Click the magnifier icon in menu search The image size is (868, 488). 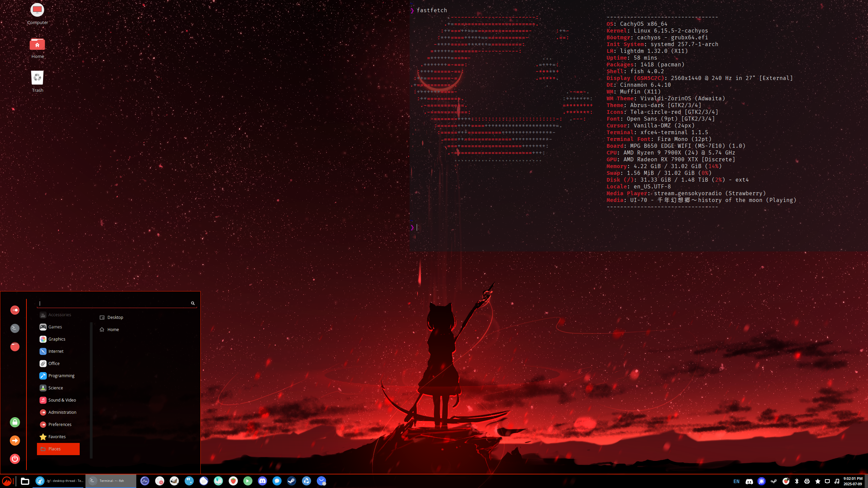(x=193, y=303)
